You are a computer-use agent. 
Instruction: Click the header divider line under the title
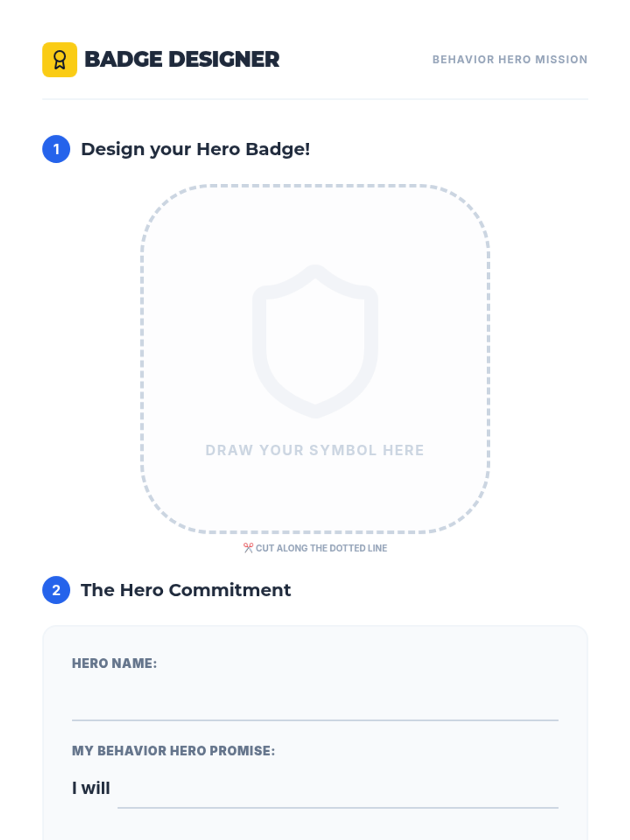coord(315,99)
